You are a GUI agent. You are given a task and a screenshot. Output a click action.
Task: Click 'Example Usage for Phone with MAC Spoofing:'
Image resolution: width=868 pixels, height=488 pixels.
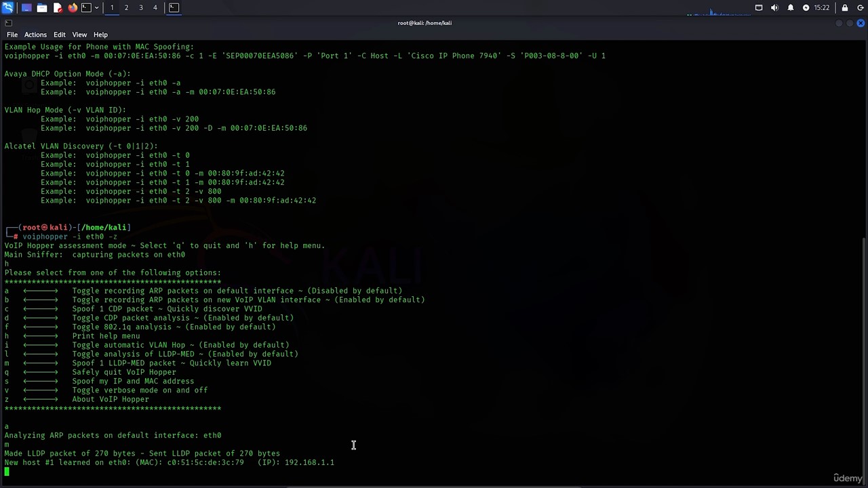[x=99, y=47]
